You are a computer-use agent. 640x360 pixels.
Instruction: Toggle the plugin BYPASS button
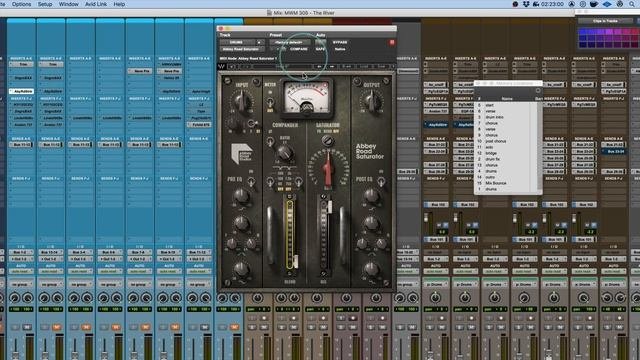(x=340, y=42)
